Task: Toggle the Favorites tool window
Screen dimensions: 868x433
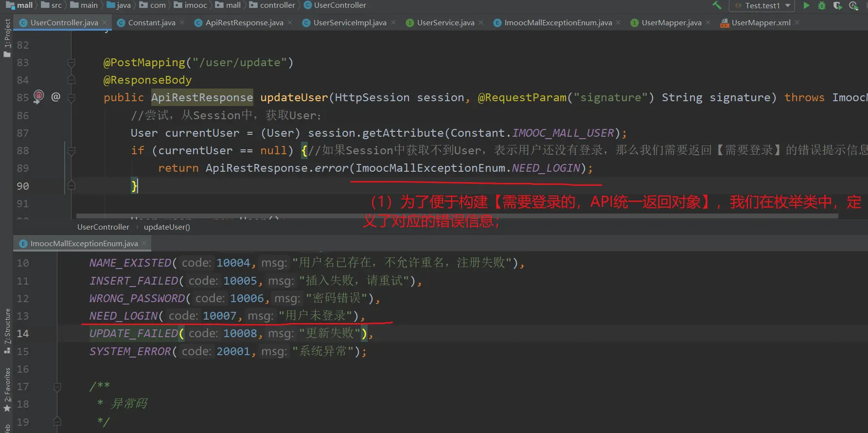Action: coord(7,389)
